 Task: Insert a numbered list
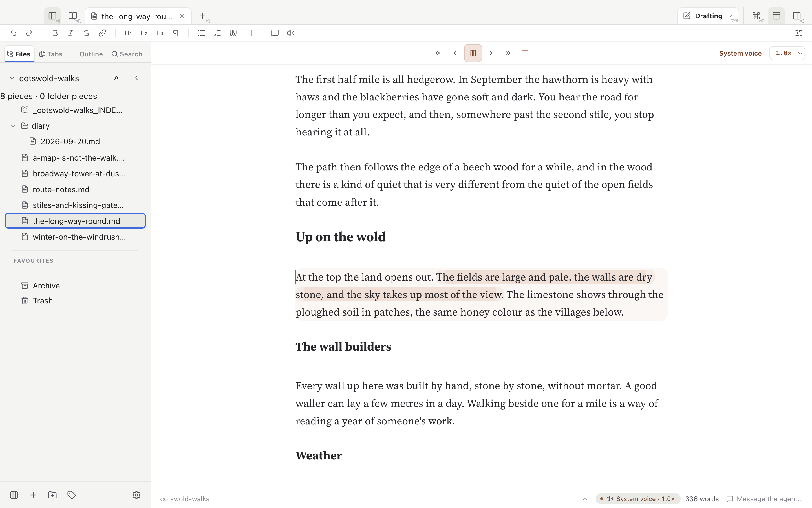coord(217,33)
